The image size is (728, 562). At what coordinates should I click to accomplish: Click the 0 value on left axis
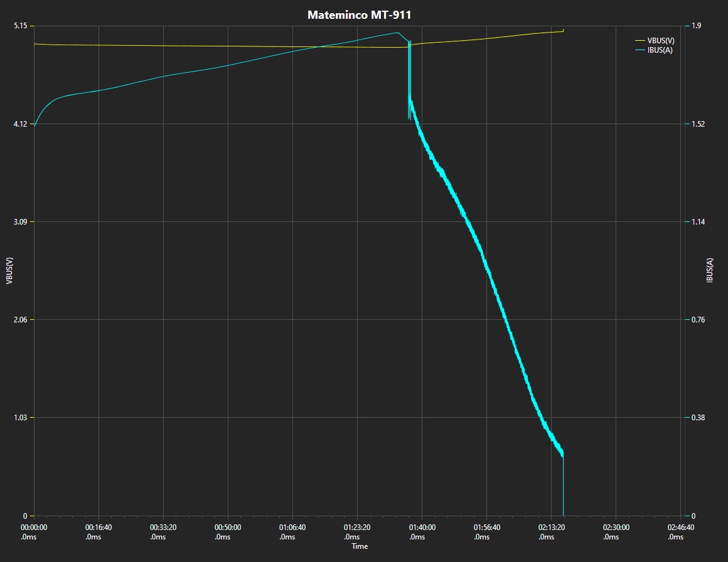pos(25,516)
